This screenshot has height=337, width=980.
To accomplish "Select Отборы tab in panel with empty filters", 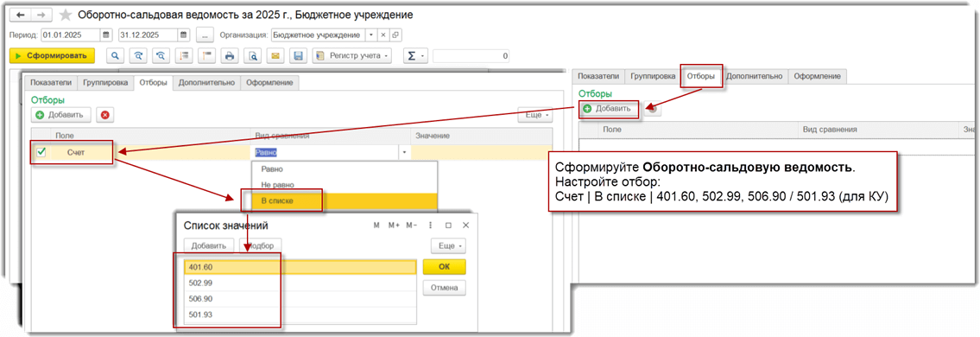I will (700, 76).
